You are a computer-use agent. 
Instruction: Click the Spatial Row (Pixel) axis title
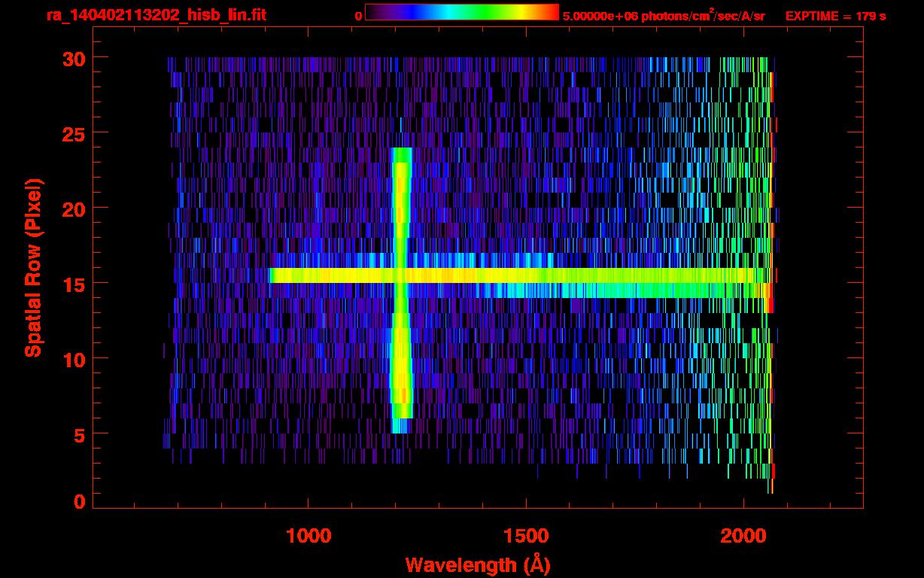tap(32, 267)
